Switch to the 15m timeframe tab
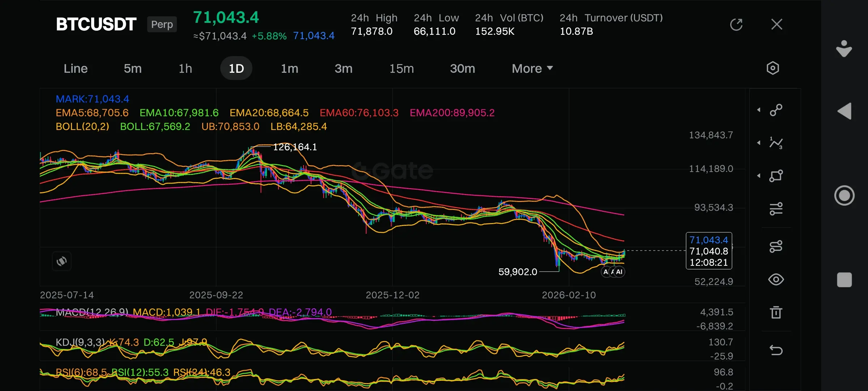The height and width of the screenshot is (391, 868). (x=401, y=68)
